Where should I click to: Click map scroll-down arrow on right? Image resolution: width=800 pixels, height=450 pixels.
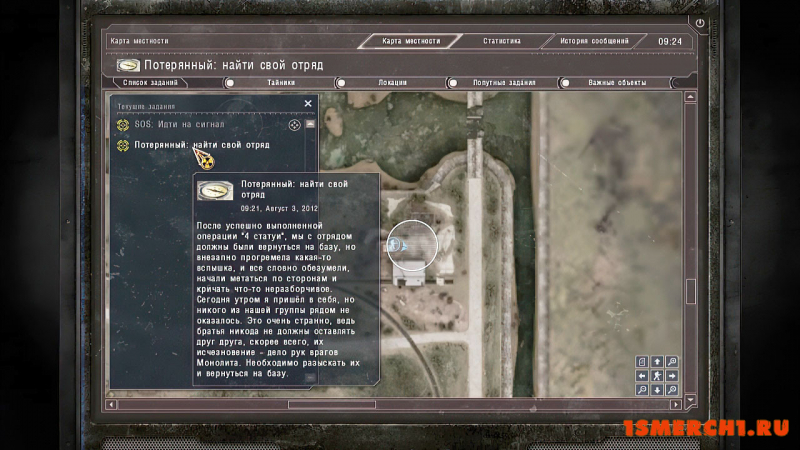point(690,399)
